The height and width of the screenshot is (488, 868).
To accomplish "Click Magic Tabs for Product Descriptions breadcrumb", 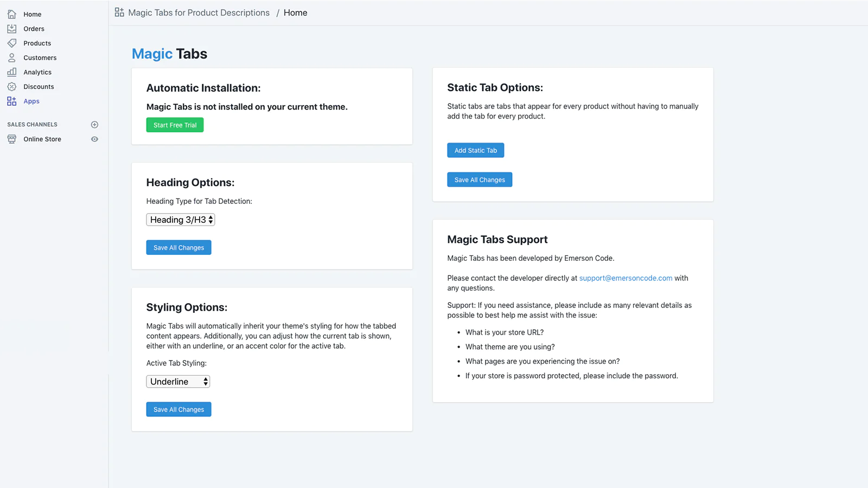I will pos(199,12).
